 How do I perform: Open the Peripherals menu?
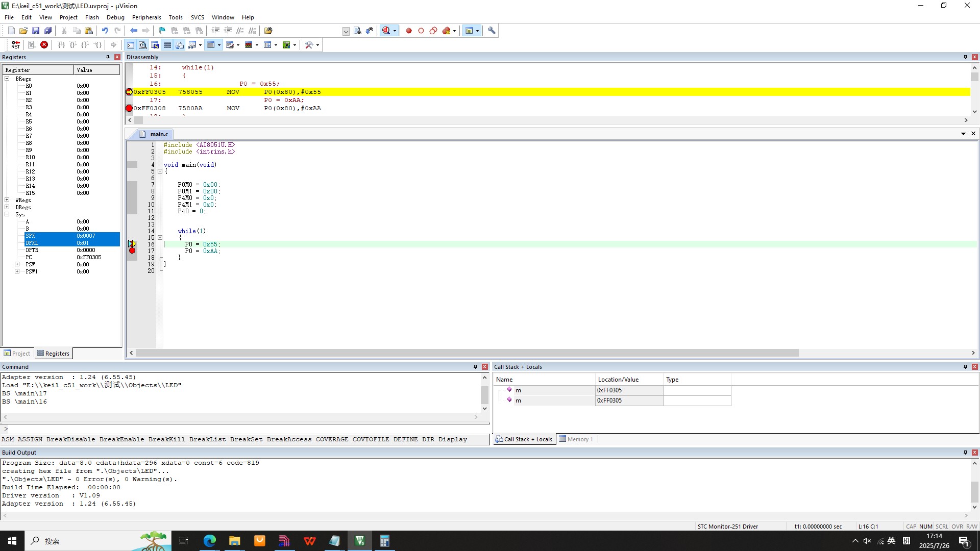[146, 17]
